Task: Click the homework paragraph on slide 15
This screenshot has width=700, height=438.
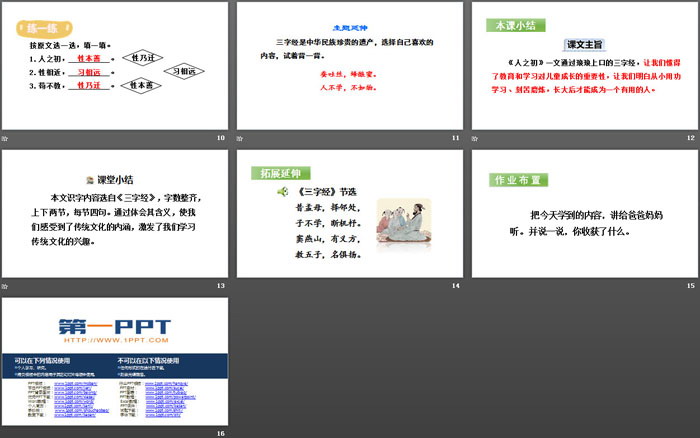Action: coord(586,223)
